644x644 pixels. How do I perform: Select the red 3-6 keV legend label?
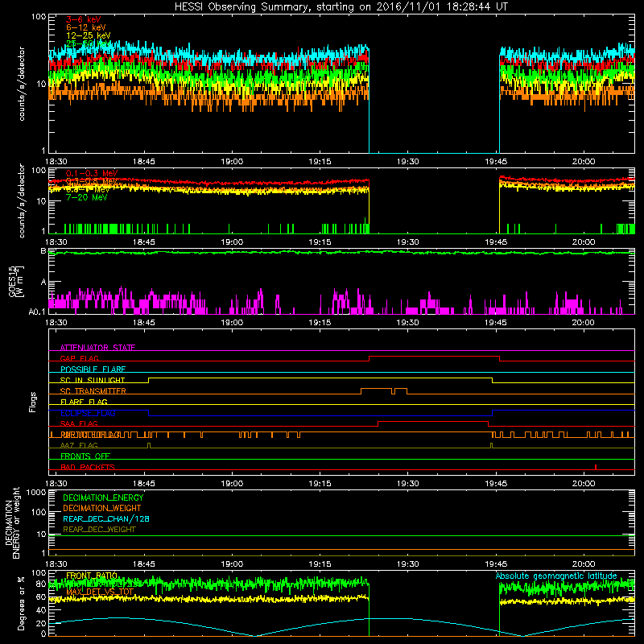coord(84,19)
